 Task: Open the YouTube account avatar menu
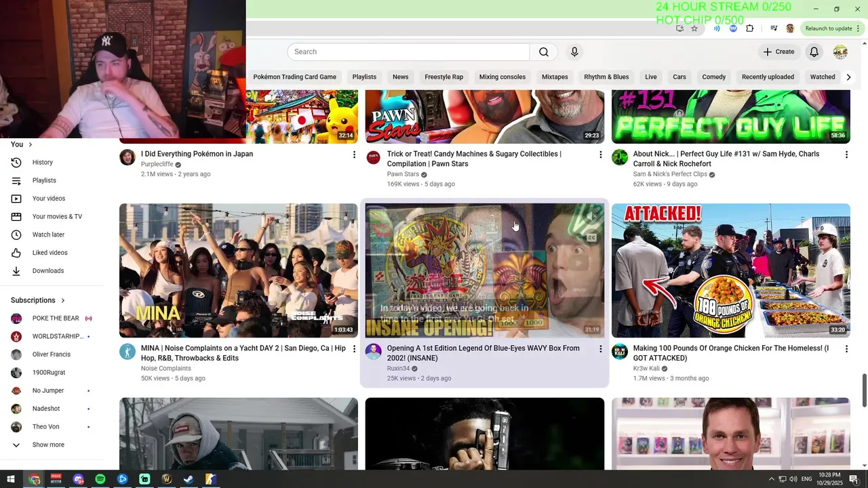coord(840,52)
